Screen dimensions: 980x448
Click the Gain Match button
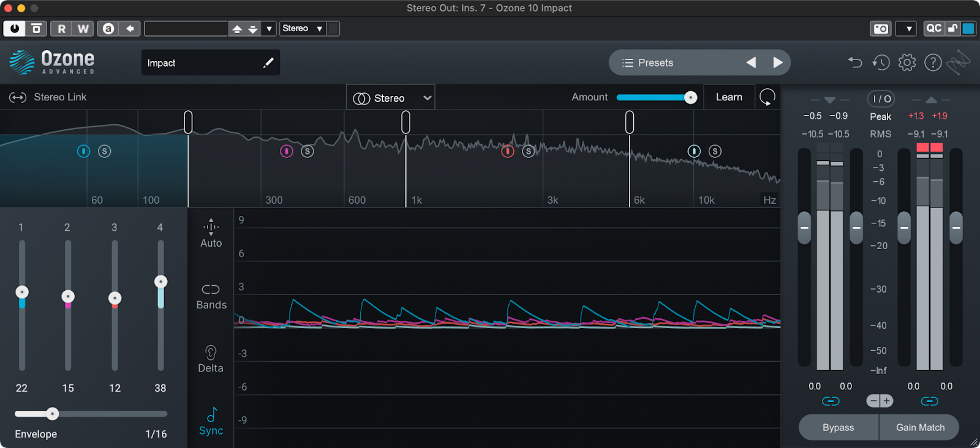click(920, 427)
